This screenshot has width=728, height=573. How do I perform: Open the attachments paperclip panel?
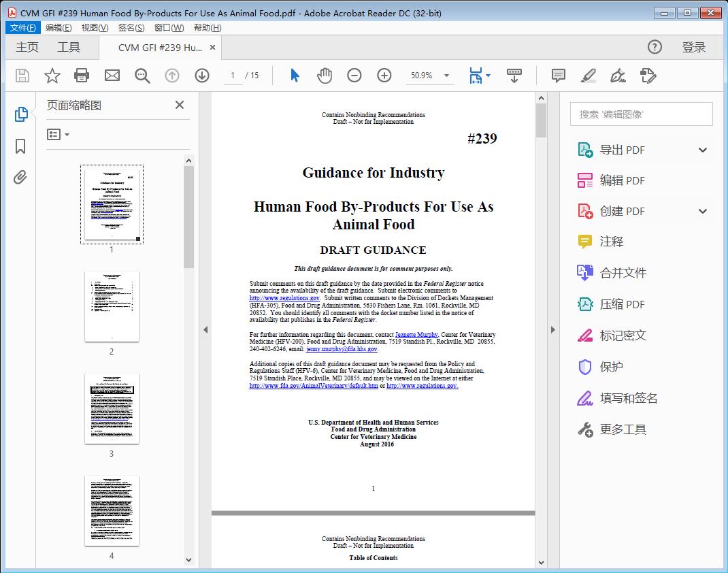click(20, 178)
